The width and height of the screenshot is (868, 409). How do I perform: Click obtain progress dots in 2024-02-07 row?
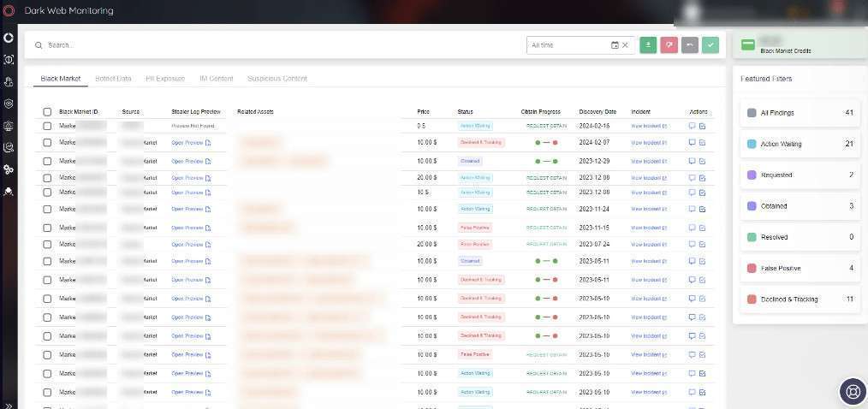(x=546, y=143)
